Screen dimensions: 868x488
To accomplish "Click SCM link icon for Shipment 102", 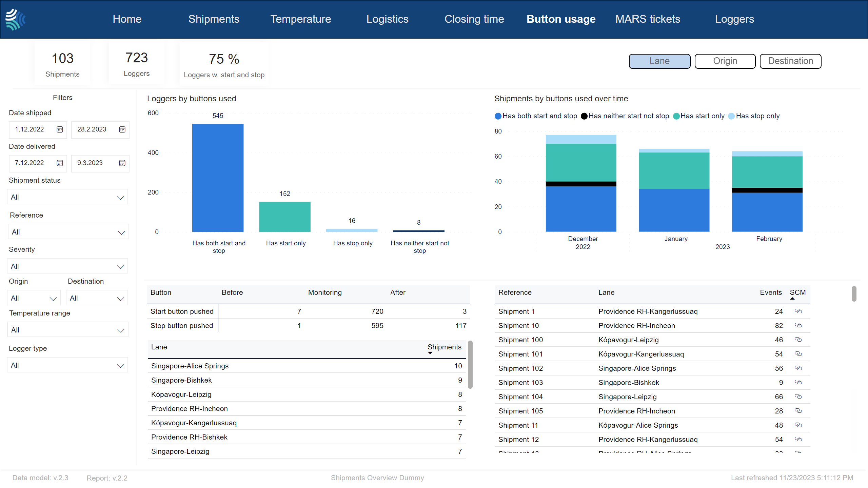I will (x=798, y=368).
